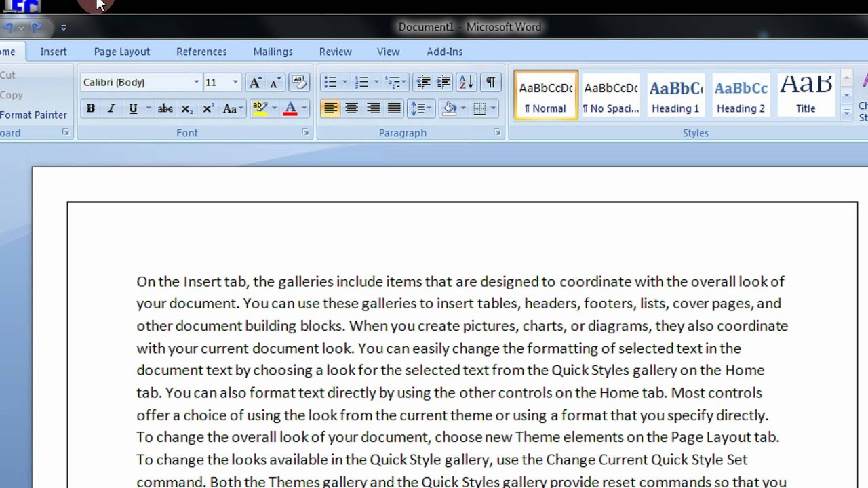Click the Text Highlight Color icon
Image resolution: width=868 pixels, height=488 pixels.
tap(260, 108)
